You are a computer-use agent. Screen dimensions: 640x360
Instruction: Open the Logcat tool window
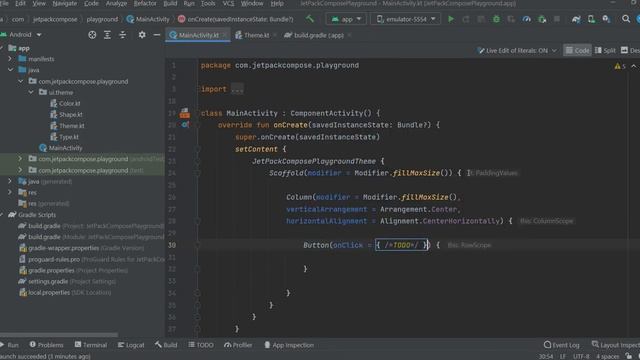tap(131, 345)
